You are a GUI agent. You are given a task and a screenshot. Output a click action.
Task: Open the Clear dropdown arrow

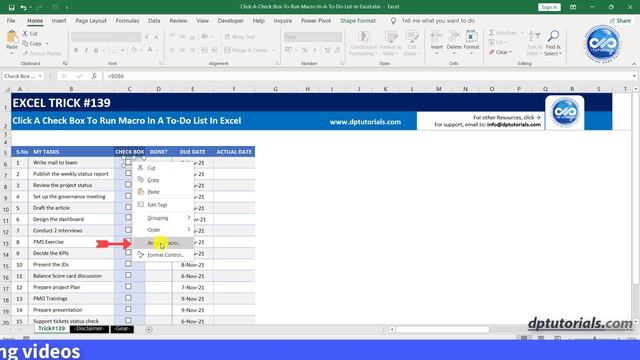click(x=510, y=52)
